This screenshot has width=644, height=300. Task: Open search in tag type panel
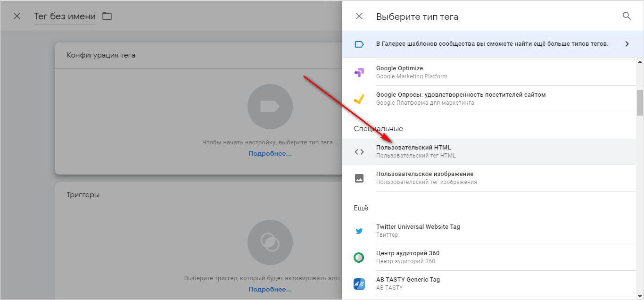[x=627, y=16]
